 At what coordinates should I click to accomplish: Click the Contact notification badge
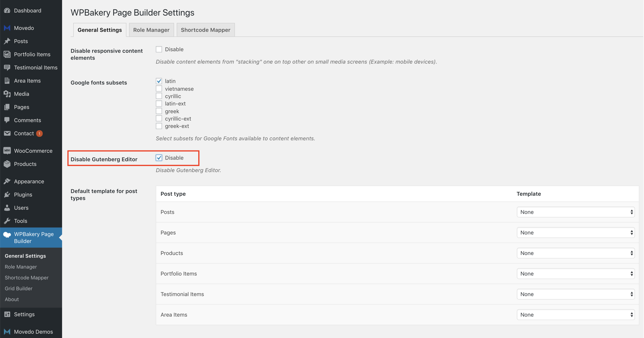tap(39, 134)
